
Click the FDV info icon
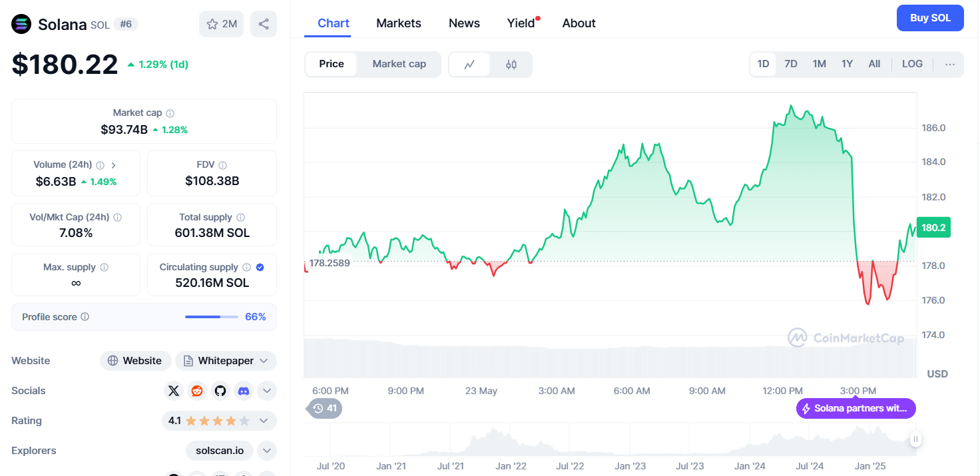(x=223, y=165)
